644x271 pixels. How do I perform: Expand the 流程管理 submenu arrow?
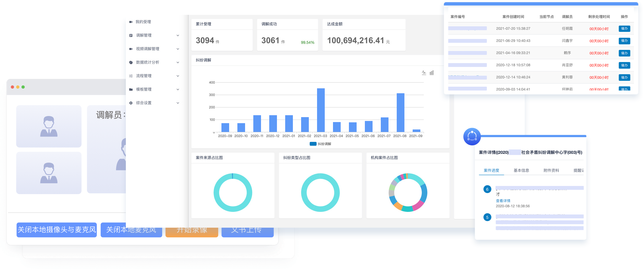point(178,76)
